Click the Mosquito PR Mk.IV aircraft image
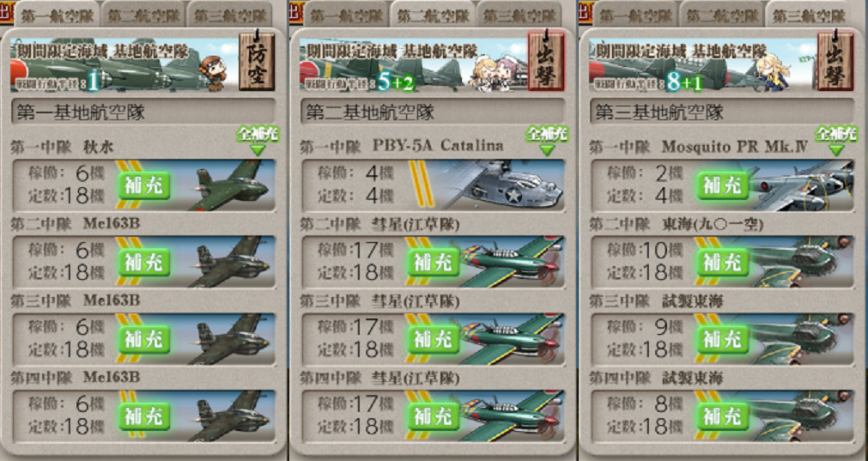The width and height of the screenshot is (868, 461). pyautogui.click(x=803, y=185)
